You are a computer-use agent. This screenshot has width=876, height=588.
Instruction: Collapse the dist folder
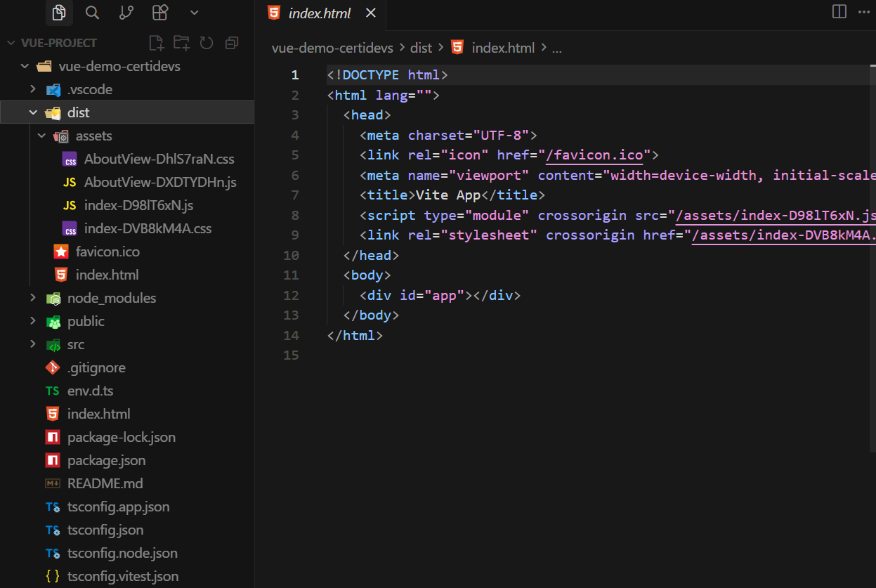pos(33,112)
